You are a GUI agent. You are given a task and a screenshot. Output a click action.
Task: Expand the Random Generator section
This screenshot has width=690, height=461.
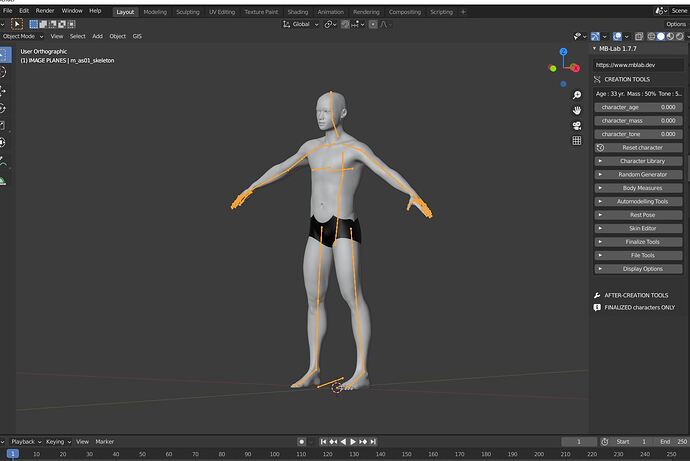pyautogui.click(x=638, y=175)
